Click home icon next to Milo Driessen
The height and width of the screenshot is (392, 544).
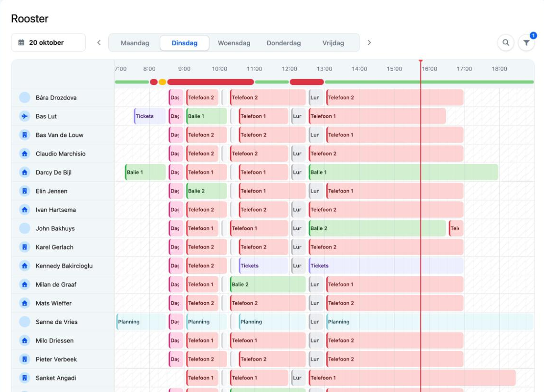pyautogui.click(x=25, y=340)
